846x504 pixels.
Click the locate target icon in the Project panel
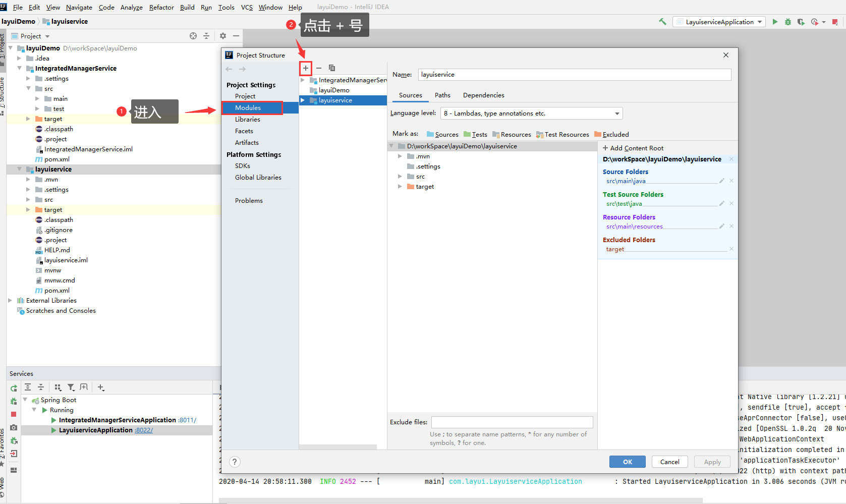coord(193,36)
